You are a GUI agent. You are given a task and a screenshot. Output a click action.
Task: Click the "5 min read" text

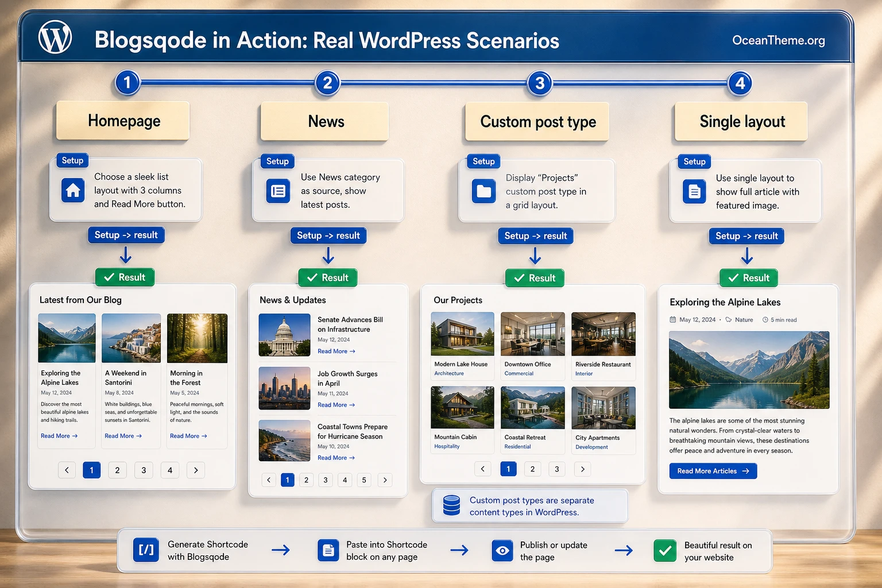coord(784,320)
